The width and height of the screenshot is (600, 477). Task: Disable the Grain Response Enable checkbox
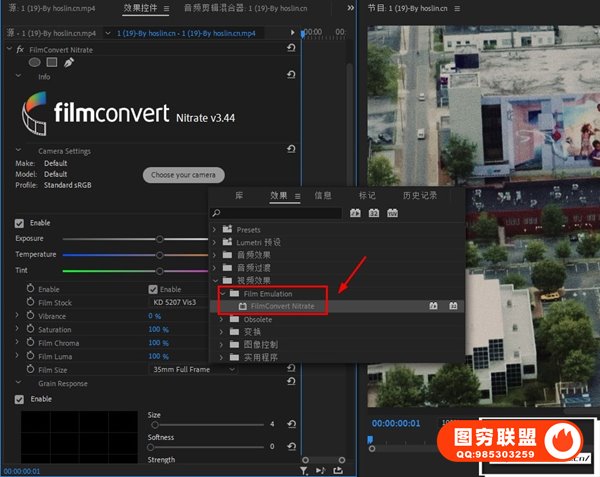click(20, 399)
